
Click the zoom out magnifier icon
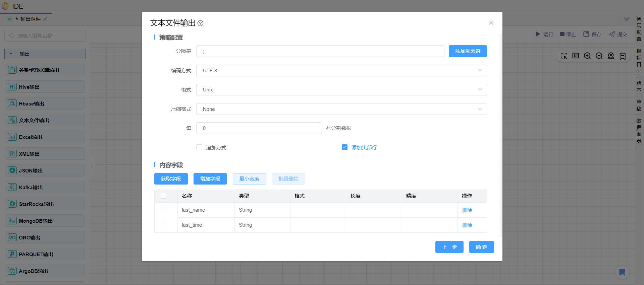pos(599,56)
